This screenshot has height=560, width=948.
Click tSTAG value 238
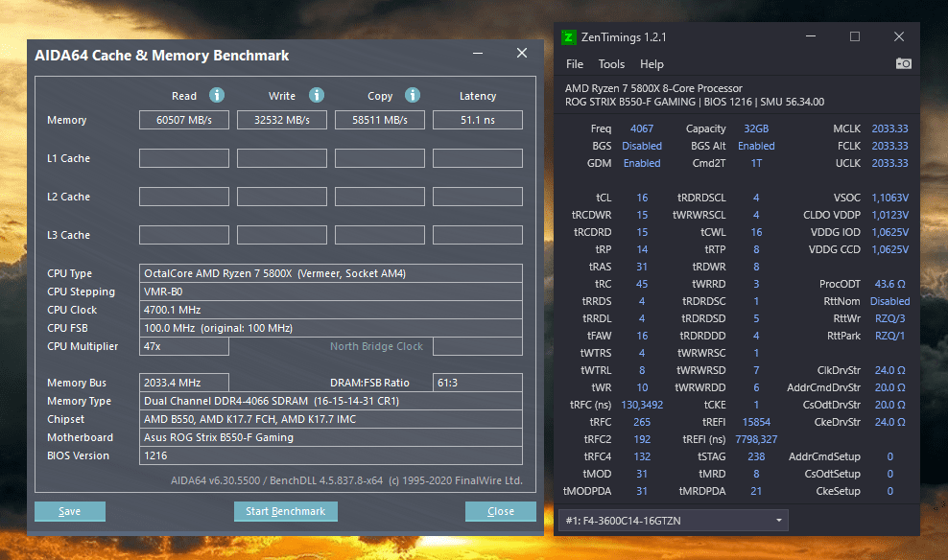point(756,456)
